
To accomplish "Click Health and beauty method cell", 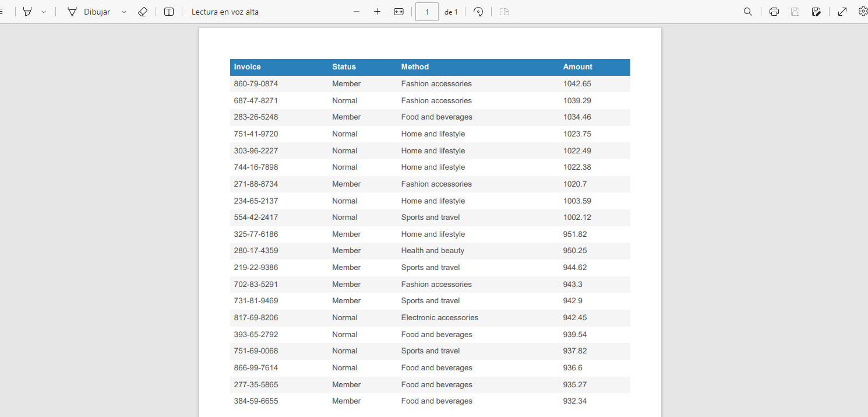I will (432, 251).
